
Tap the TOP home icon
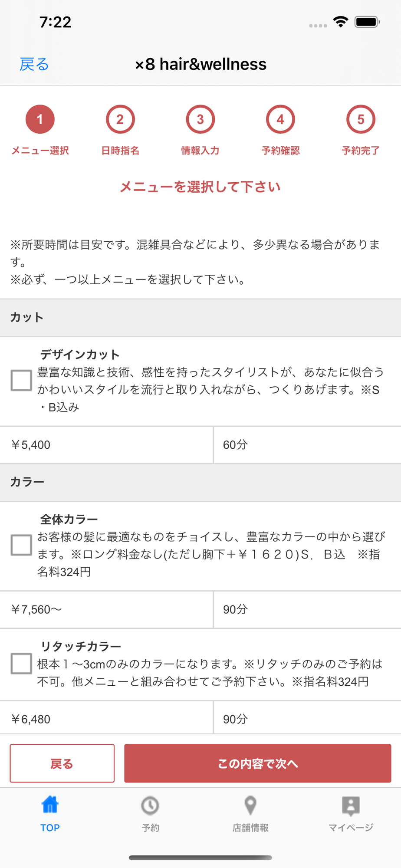click(50, 805)
